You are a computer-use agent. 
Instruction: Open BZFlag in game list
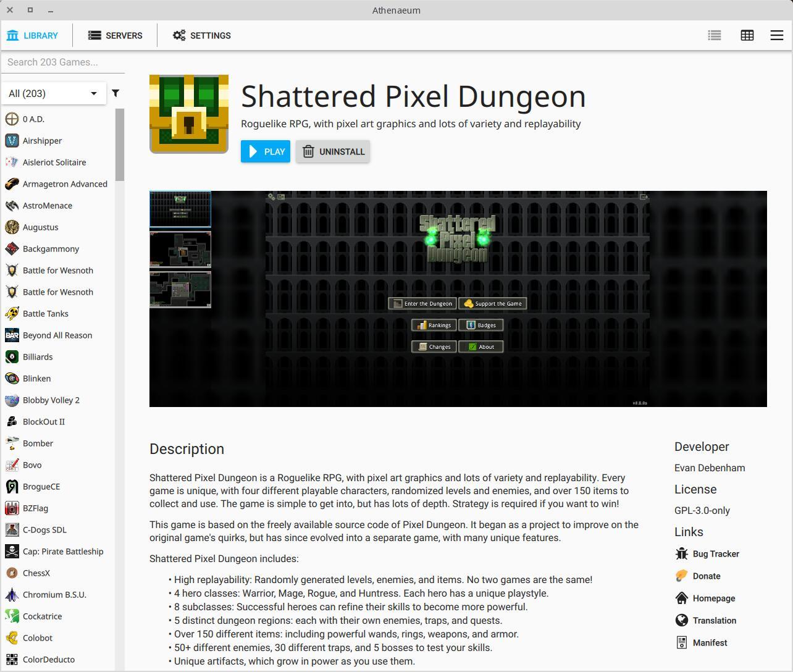[57, 508]
